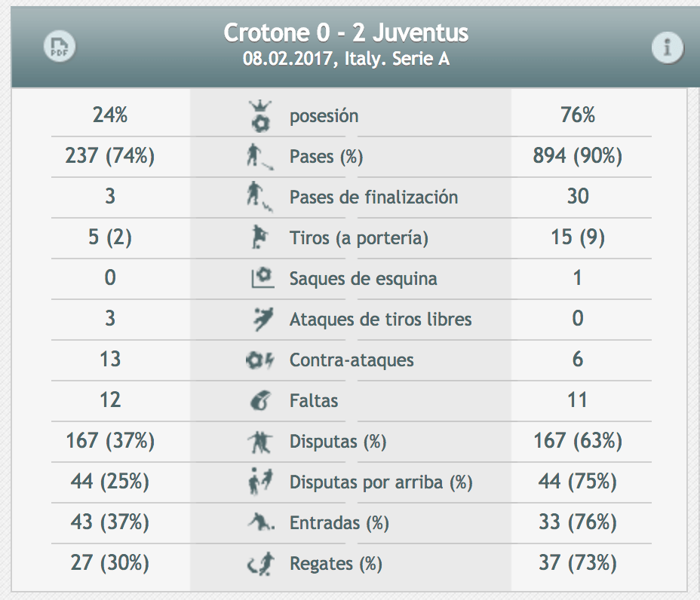This screenshot has height=600, width=700.
Task: Click Juventus's 894 (90%) passes value
Action: click(x=577, y=157)
